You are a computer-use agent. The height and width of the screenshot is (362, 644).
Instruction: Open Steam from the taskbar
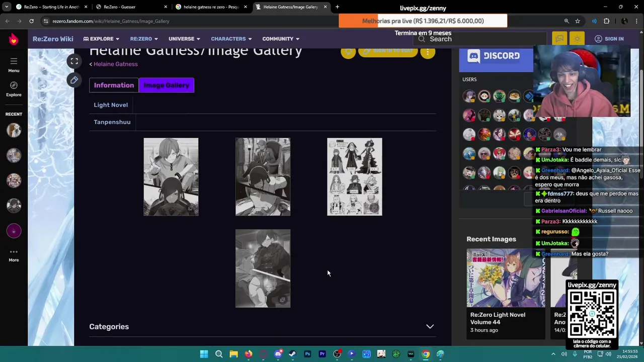pos(292,354)
